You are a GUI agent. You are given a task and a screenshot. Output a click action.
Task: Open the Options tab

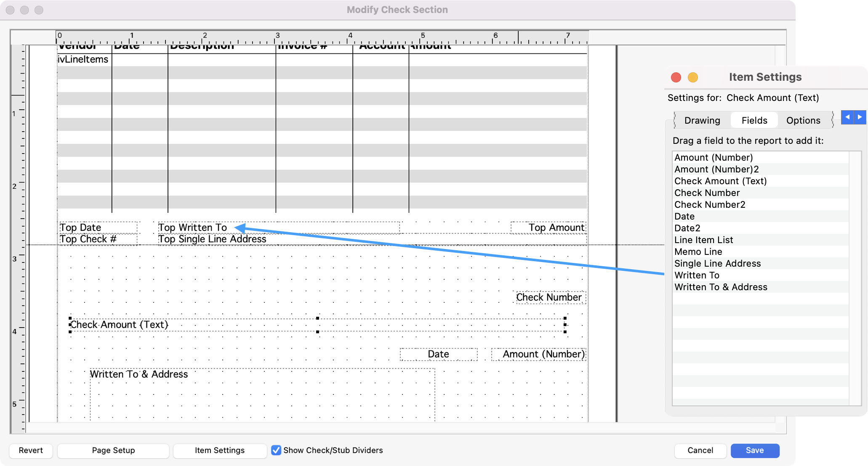tap(803, 120)
